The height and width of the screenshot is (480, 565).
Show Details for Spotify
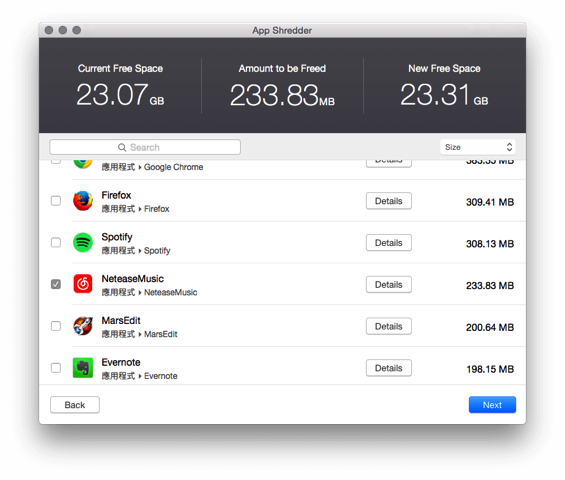pyautogui.click(x=389, y=243)
